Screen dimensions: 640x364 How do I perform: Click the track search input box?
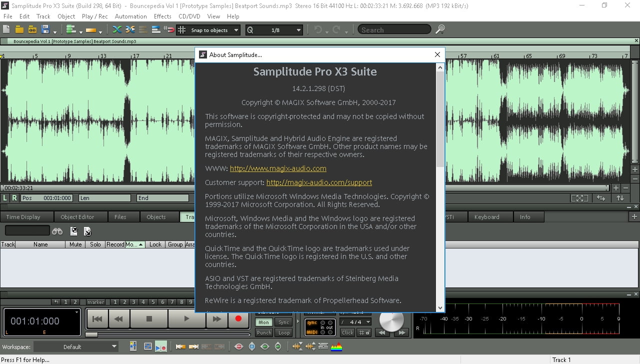(27, 230)
